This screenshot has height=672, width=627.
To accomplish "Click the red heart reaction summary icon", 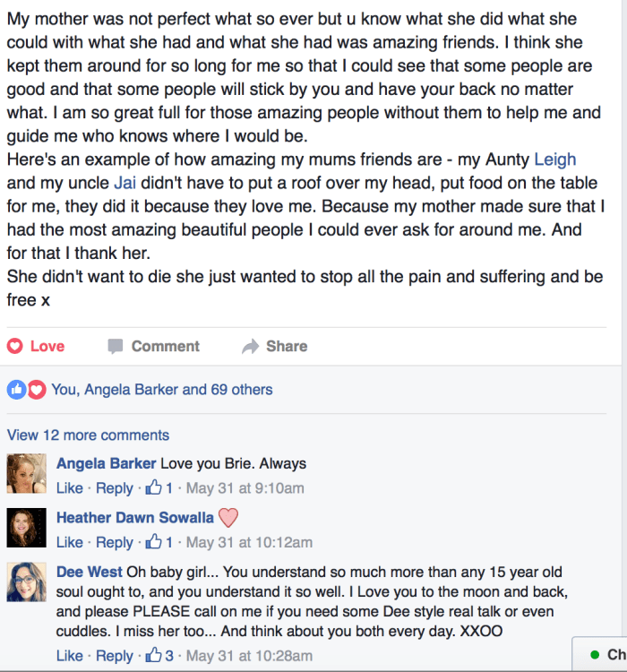I will (36, 390).
